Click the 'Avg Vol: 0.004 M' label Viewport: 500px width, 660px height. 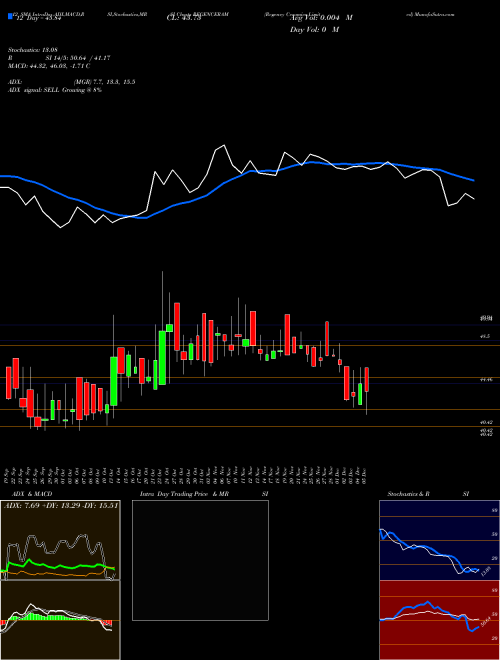[321, 18]
